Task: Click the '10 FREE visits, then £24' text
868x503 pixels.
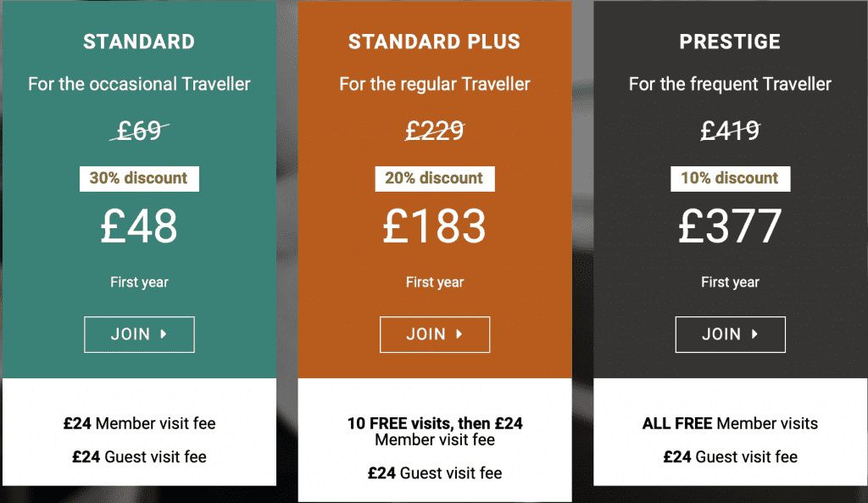Action: point(434,423)
